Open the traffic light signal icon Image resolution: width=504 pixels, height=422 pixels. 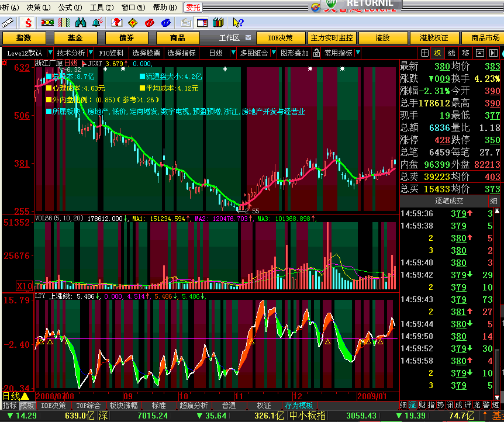[47, 22]
